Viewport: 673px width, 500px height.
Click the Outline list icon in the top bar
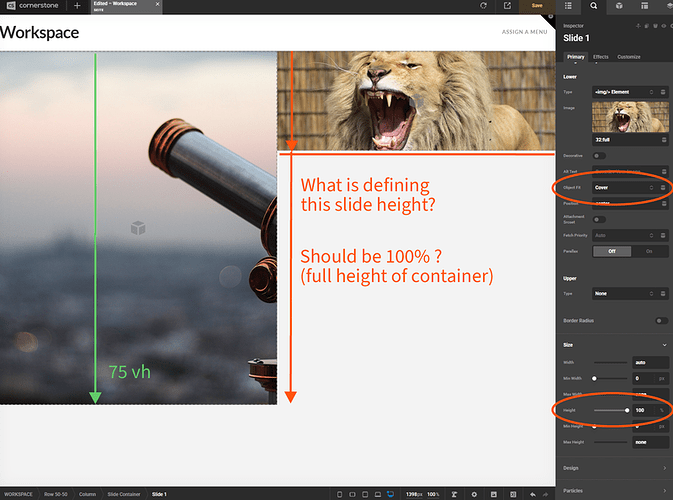pos(568,6)
